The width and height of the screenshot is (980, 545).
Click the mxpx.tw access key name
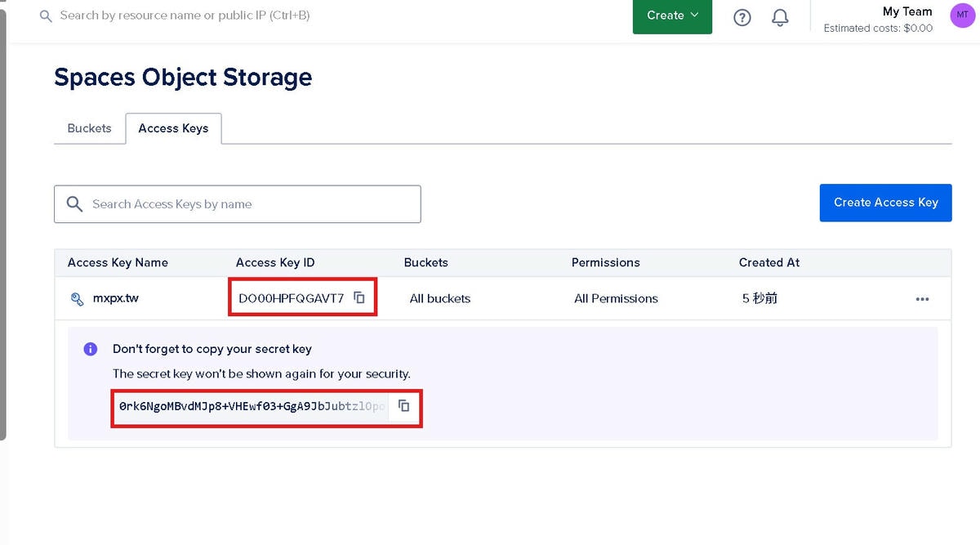tap(115, 298)
